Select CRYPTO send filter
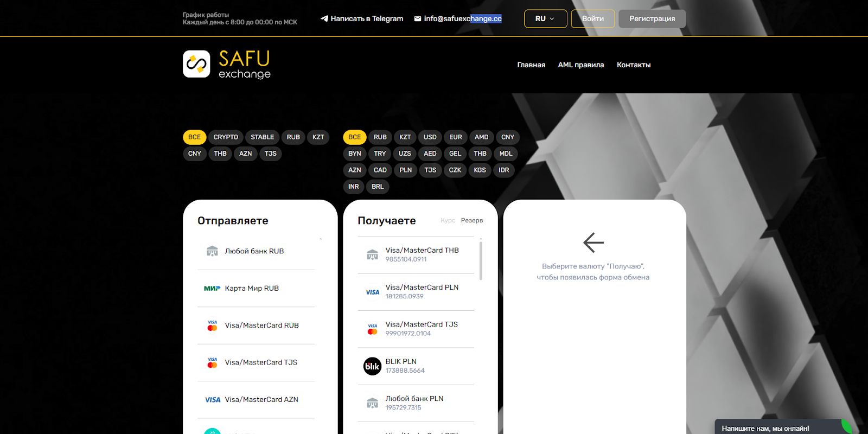Viewport: 868px width, 434px height. (x=226, y=137)
